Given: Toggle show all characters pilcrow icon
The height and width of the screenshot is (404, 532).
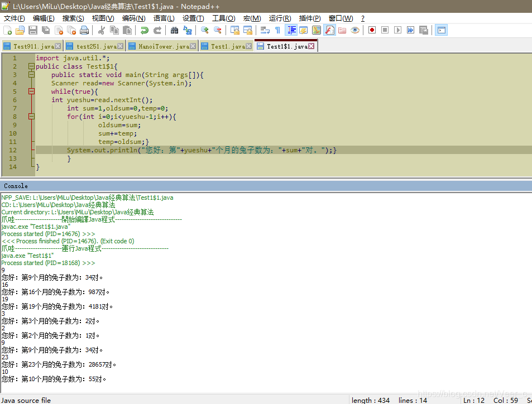Looking at the screenshot, I should (x=277, y=31).
